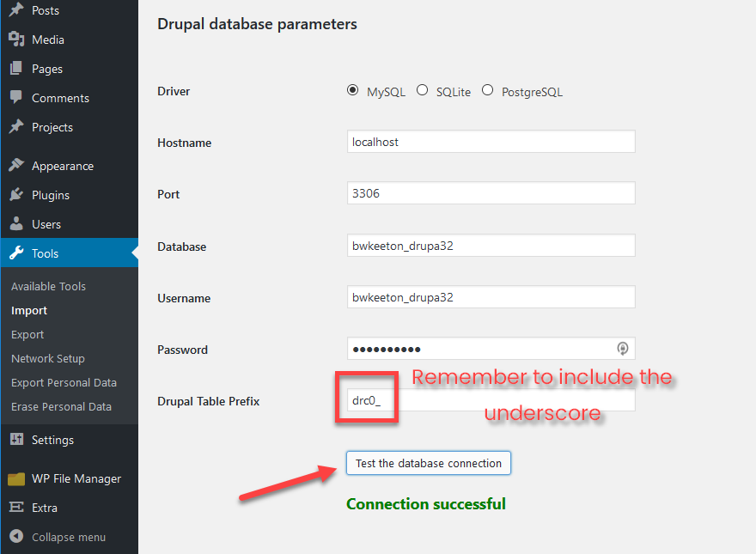
Task: Choose the SQLite driver option
Action: click(422, 89)
